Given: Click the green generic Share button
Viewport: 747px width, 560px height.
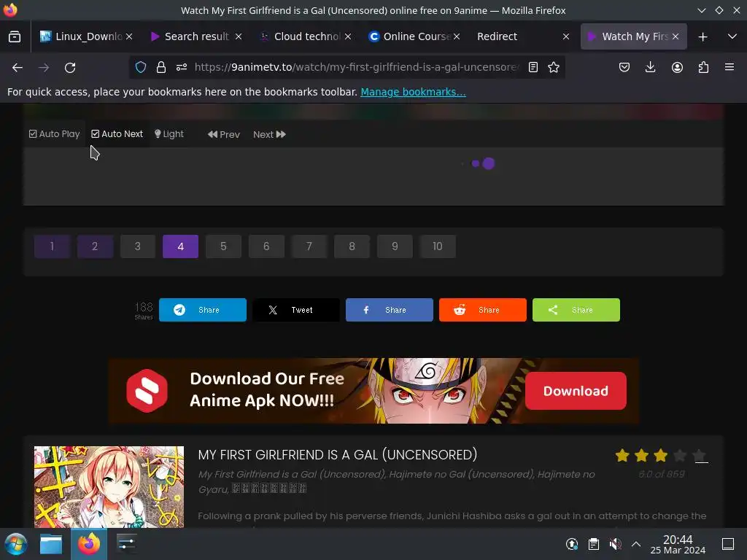Looking at the screenshot, I should (576, 310).
